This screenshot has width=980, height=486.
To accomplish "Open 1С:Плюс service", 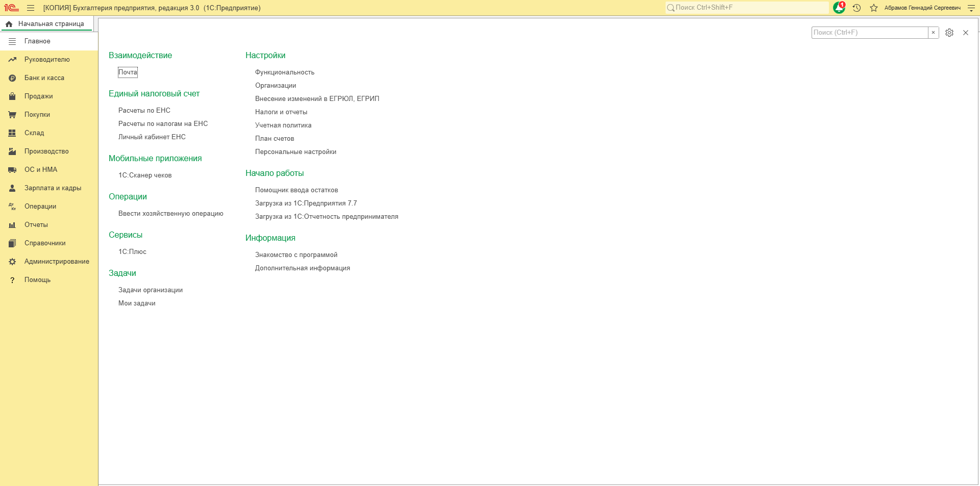I will (132, 252).
